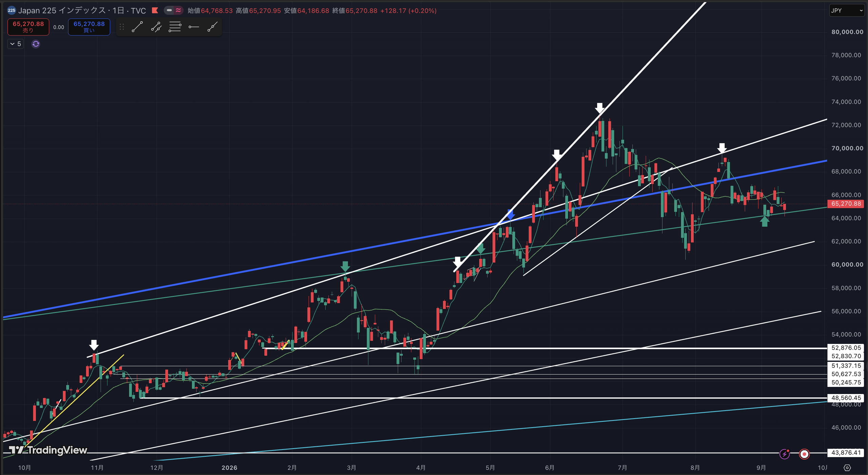868x475 pixels.
Task: Open the JPY currency dropdown
Action: [x=846, y=11]
